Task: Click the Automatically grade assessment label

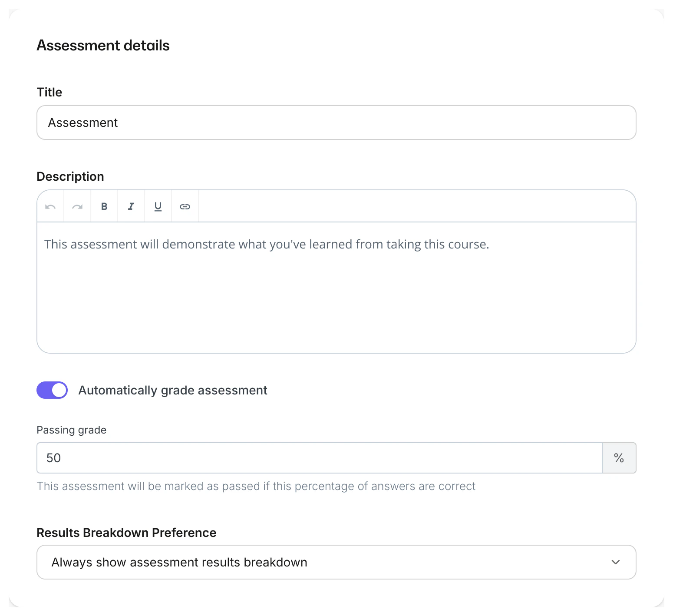Action: (x=172, y=390)
